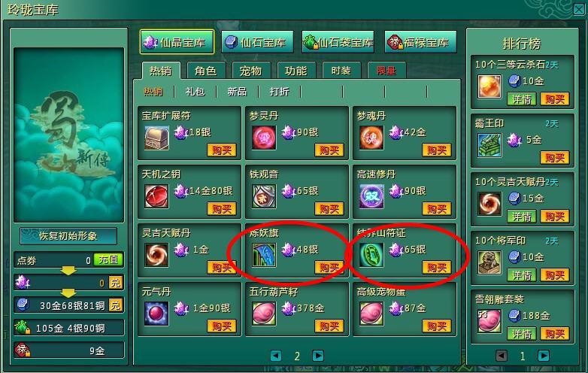Image resolution: width=588 pixels, height=373 pixels.
Task: Switch to the 角色 category tab
Action: [206, 71]
